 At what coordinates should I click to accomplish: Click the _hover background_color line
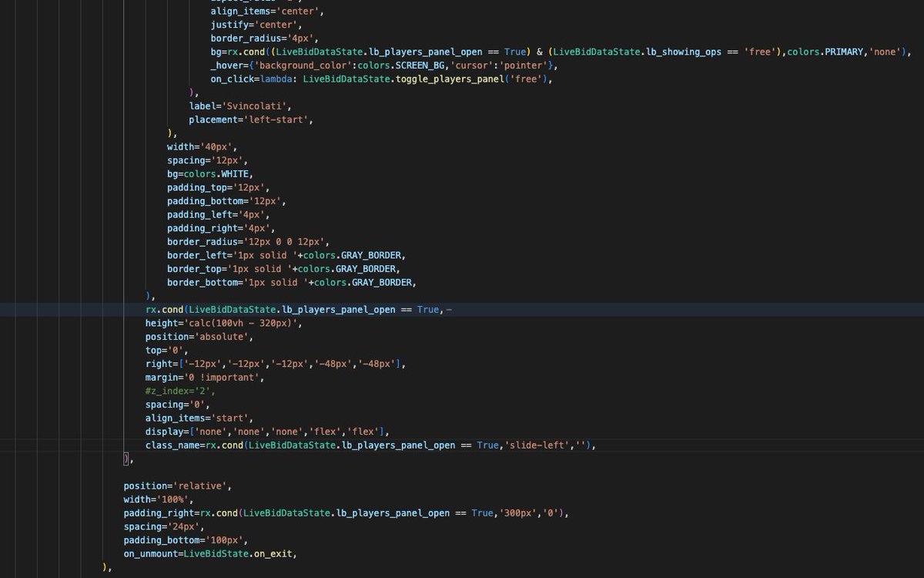click(384, 66)
